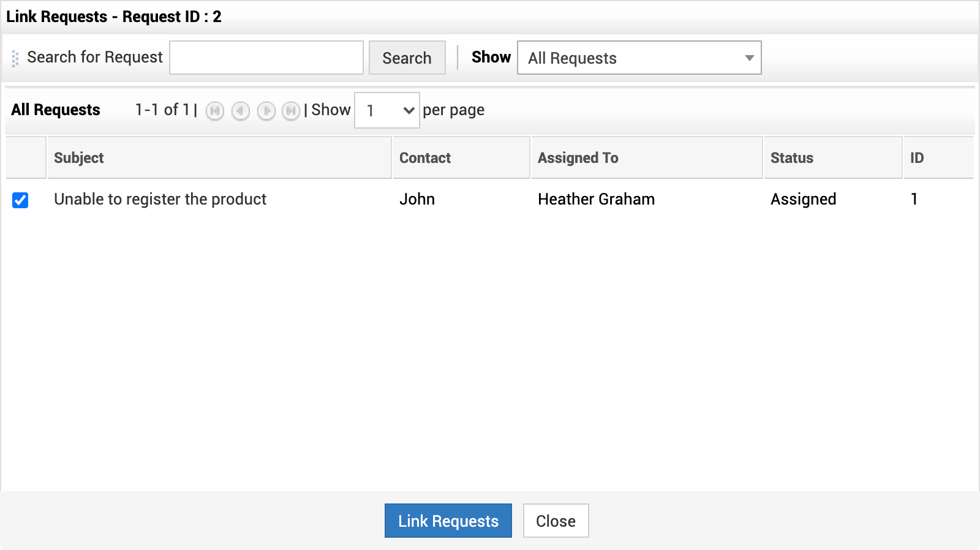The width and height of the screenshot is (980, 550).
Task: Click the Search button
Action: click(x=407, y=58)
